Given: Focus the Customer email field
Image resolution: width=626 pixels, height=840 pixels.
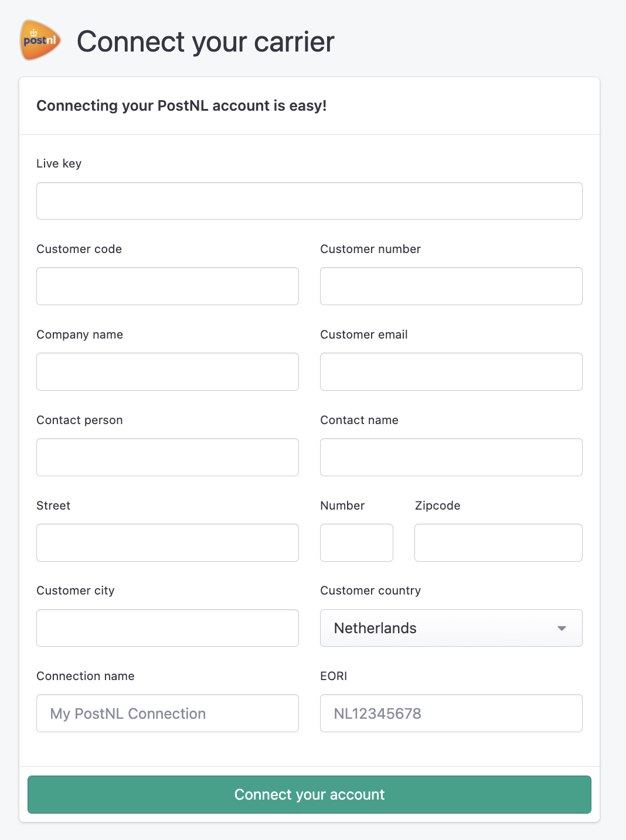Looking at the screenshot, I should (451, 372).
